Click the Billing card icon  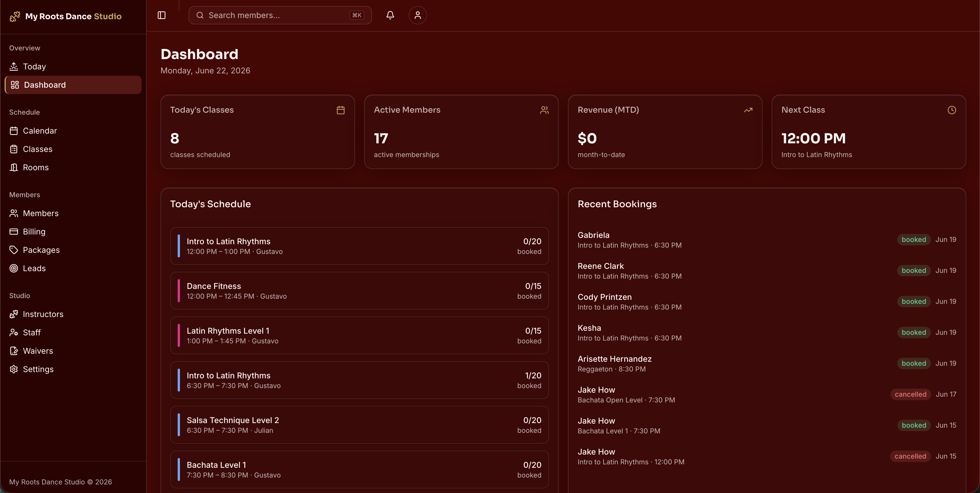14,232
